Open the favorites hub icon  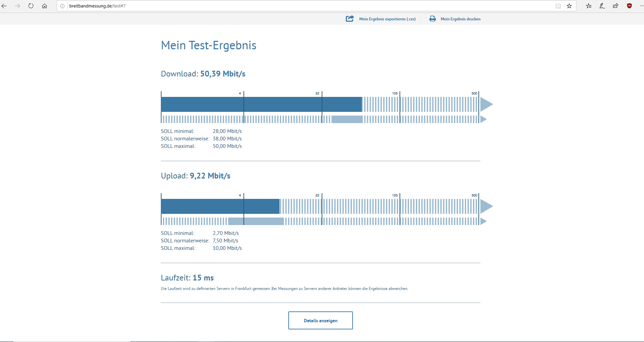point(589,6)
